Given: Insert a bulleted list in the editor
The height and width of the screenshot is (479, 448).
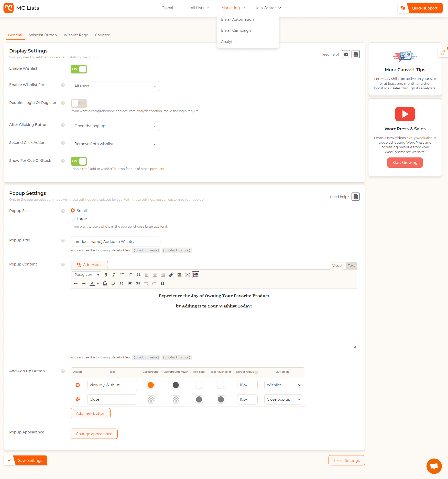Looking at the screenshot, I should click(x=122, y=275).
